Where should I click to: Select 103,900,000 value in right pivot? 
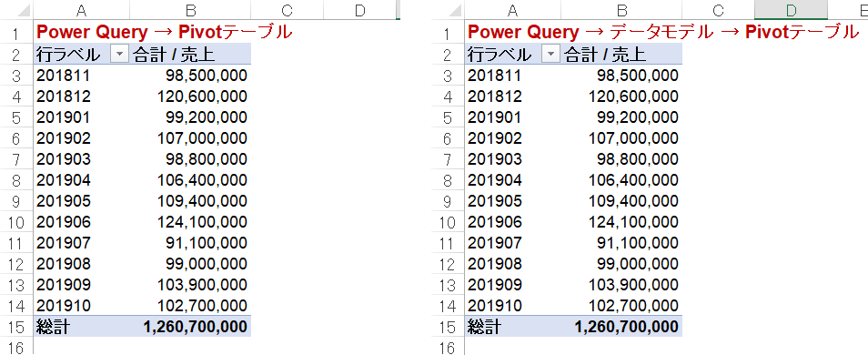point(632,285)
